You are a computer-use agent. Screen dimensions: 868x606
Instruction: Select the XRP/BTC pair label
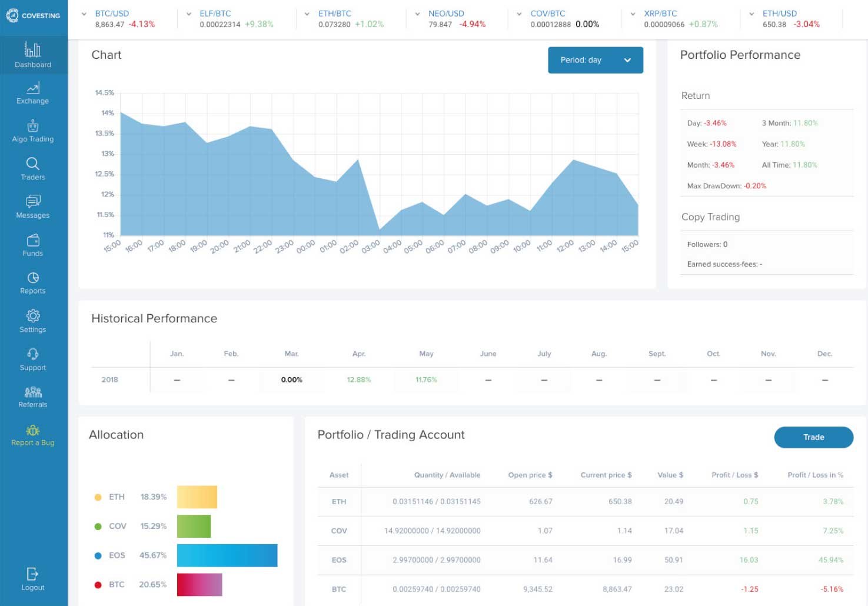click(660, 14)
